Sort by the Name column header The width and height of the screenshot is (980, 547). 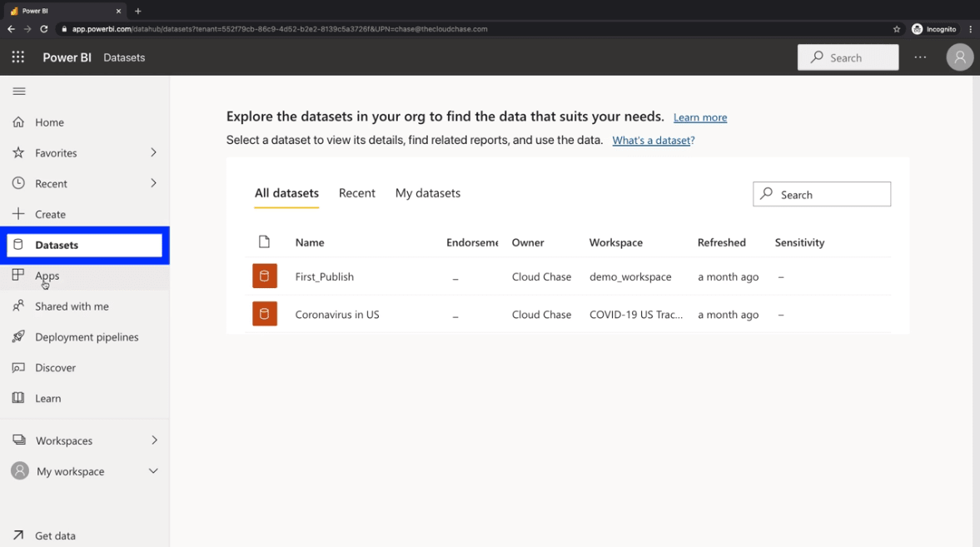[x=310, y=242]
